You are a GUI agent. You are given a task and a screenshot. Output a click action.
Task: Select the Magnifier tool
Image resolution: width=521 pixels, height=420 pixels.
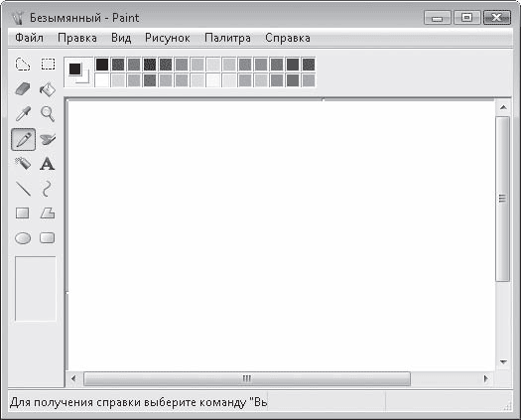click(48, 114)
